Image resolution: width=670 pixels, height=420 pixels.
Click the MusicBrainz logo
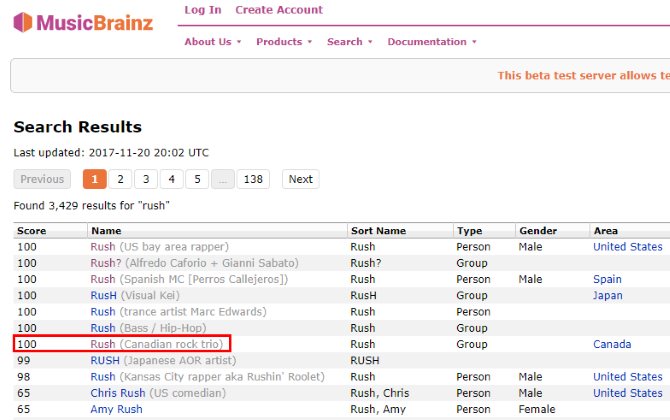pos(83,23)
